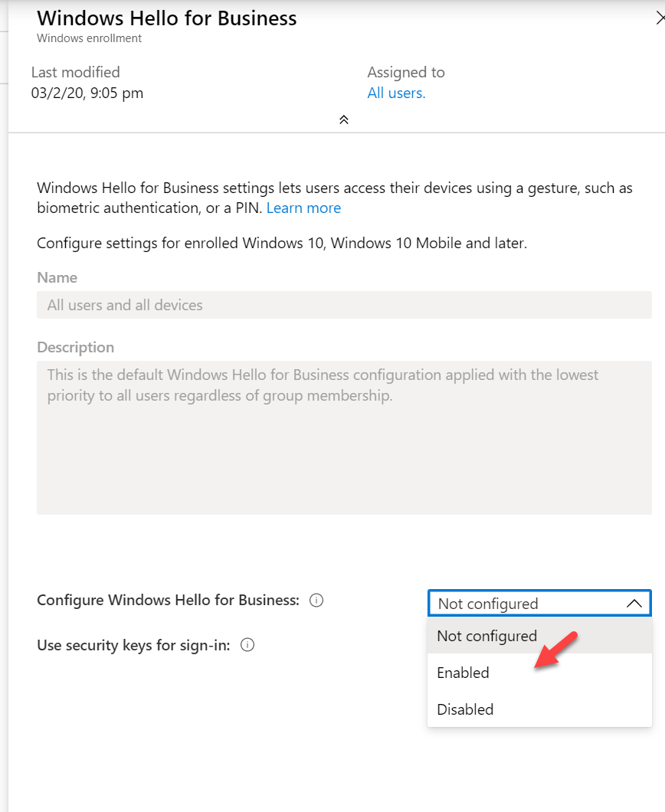Show info for Configure Windows Hello for Business
This screenshot has width=665, height=812.
click(316, 601)
